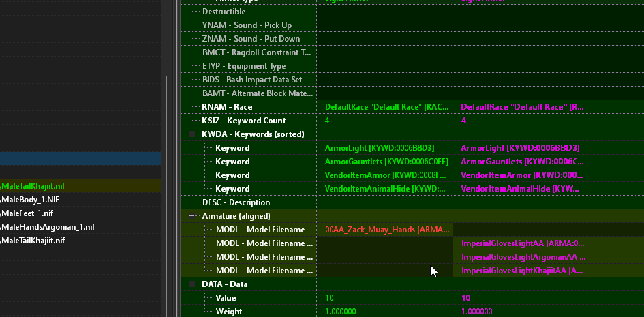Collapse the KWDA - Keywords (sorted) node

[x=191, y=134]
